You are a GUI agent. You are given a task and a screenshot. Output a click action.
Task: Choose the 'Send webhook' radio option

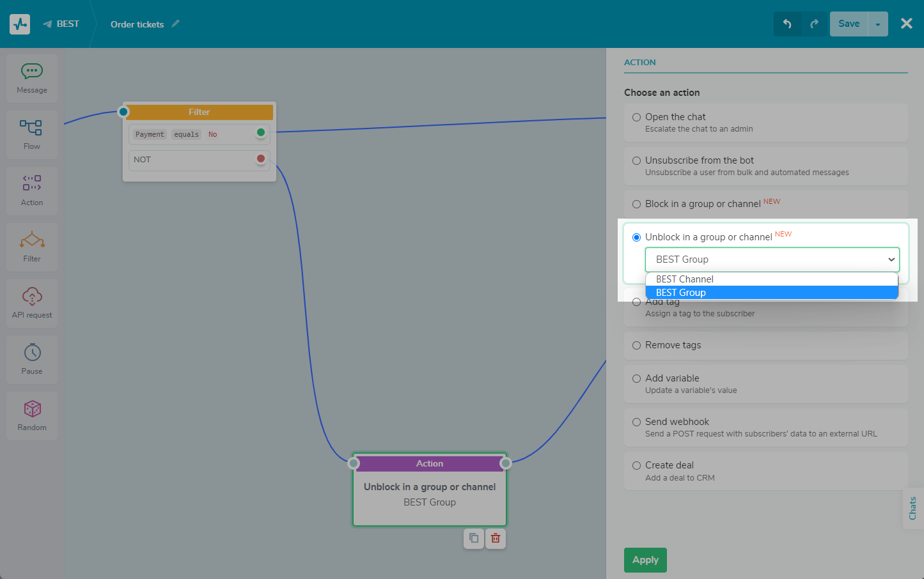(636, 422)
